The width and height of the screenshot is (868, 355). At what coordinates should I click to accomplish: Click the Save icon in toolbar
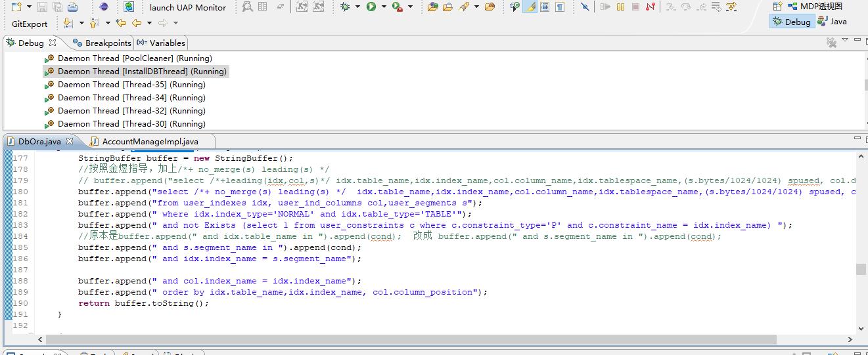point(42,7)
